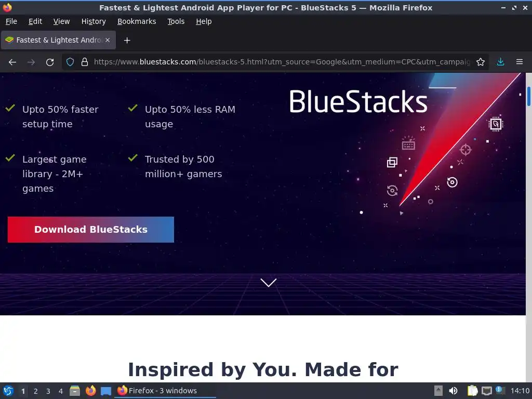Click the page vertical scrollbar thumb

[x=528, y=96]
